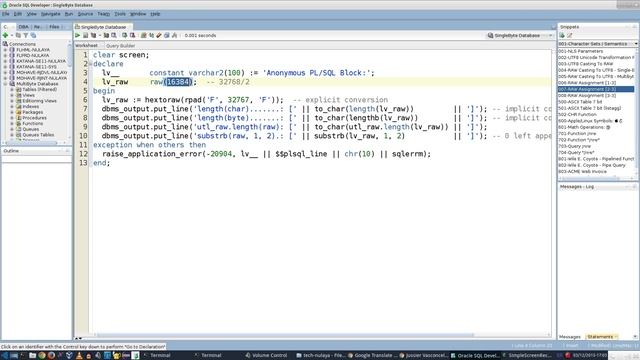The height and width of the screenshot is (360, 640).
Task: Click the eraser clear icon in worksheet toolbar
Action: point(159,36)
